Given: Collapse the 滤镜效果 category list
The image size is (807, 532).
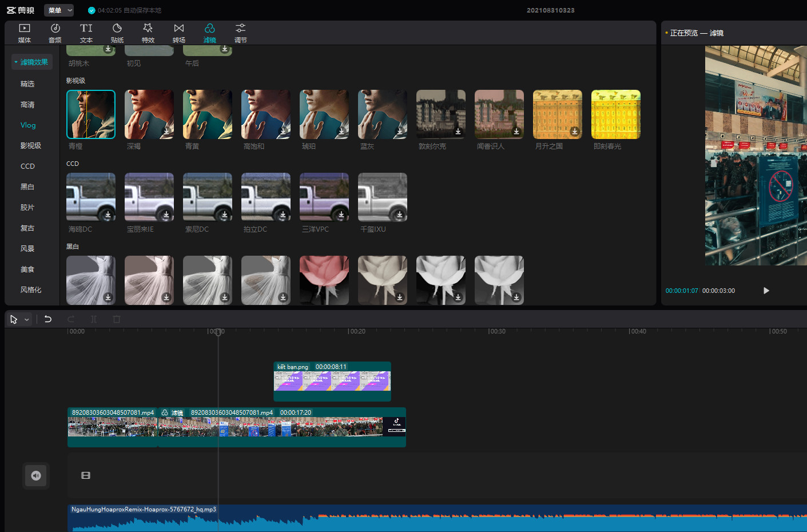Looking at the screenshot, I should click(x=32, y=62).
